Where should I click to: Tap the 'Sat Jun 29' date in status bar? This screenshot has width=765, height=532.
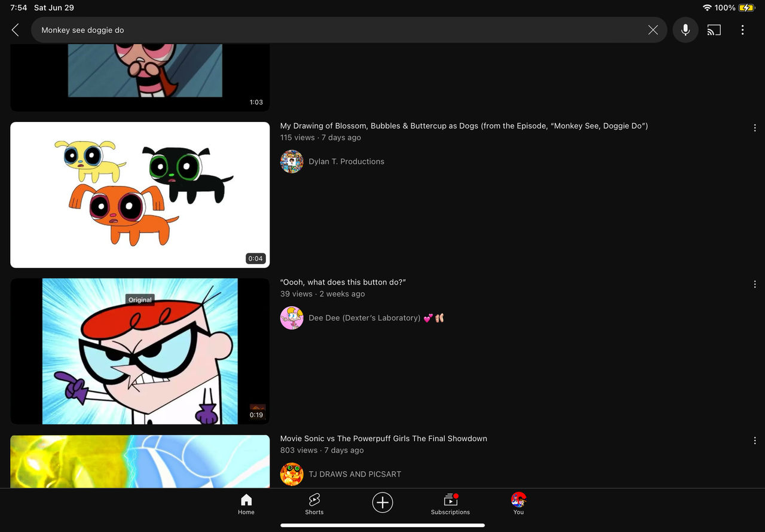click(x=54, y=8)
